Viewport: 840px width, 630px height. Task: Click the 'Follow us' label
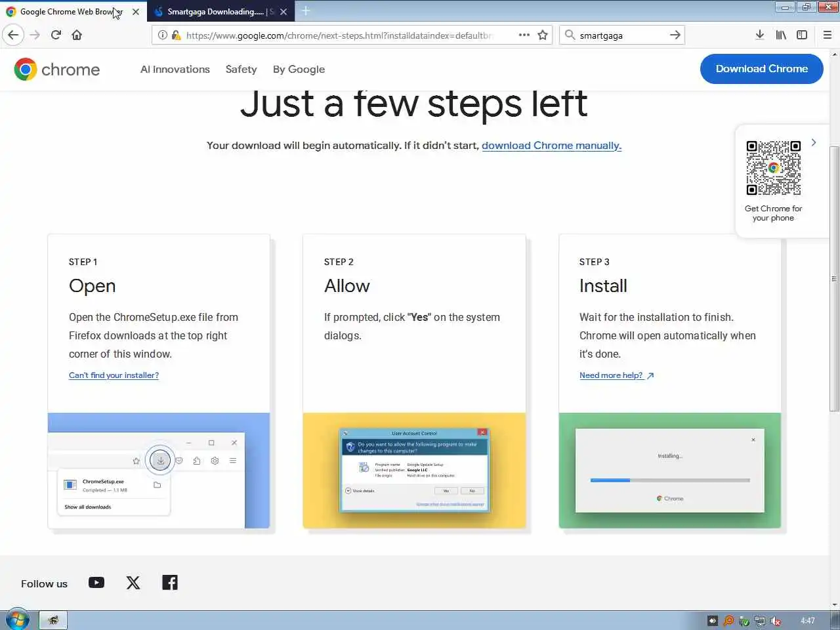click(x=44, y=584)
